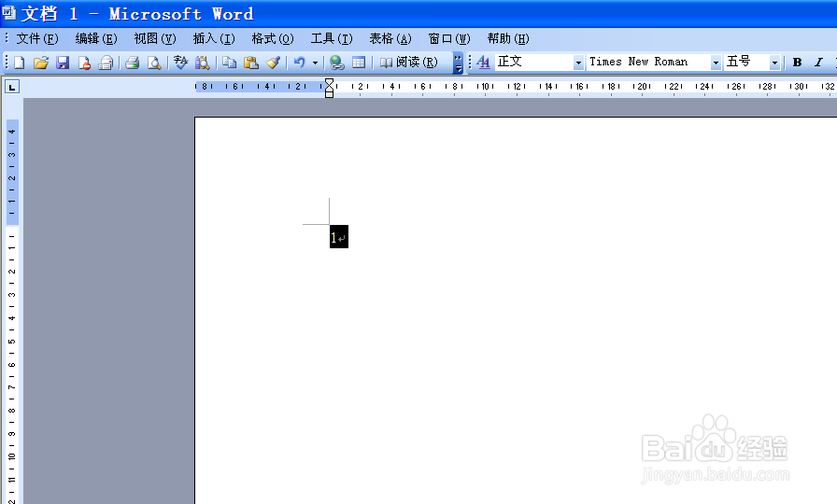Click the left indent marker on ruler
Image resolution: width=837 pixels, height=504 pixels.
(x=330, y=94)
